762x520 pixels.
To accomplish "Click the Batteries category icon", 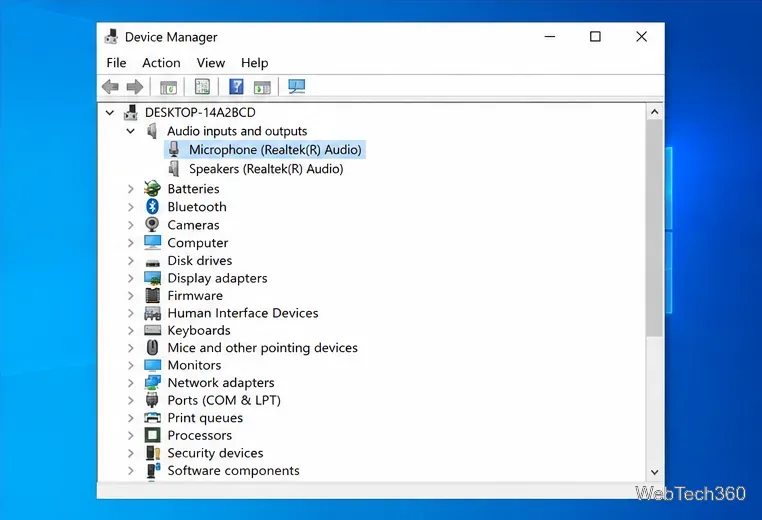I will pyautogui.click(x=153, y=188).
